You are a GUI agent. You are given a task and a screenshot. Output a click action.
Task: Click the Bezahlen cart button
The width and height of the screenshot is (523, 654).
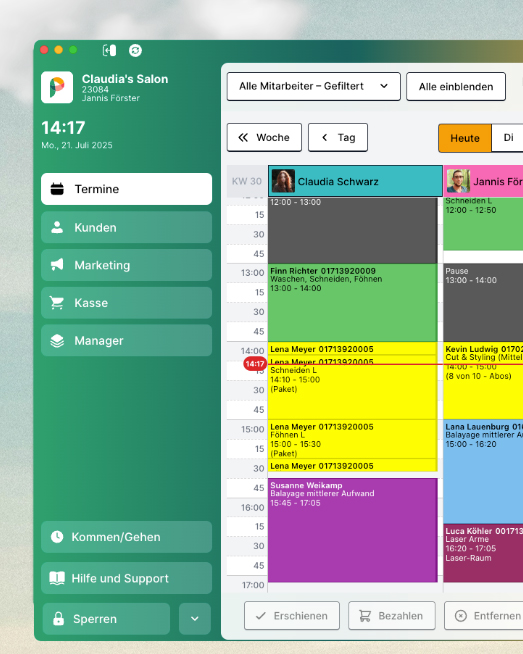pyautogui.click(x=392, y=616)
